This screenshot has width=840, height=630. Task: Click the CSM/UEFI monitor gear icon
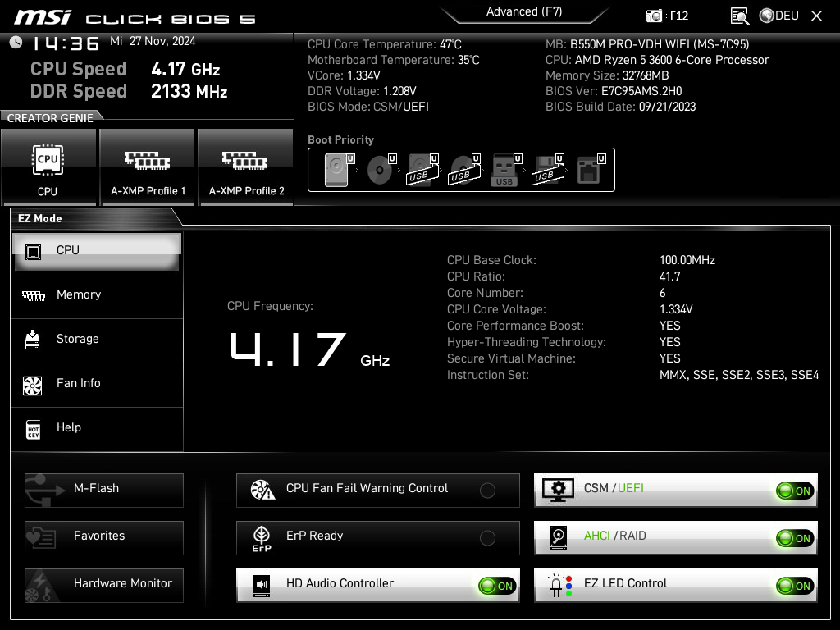click(x=558, y=490)
